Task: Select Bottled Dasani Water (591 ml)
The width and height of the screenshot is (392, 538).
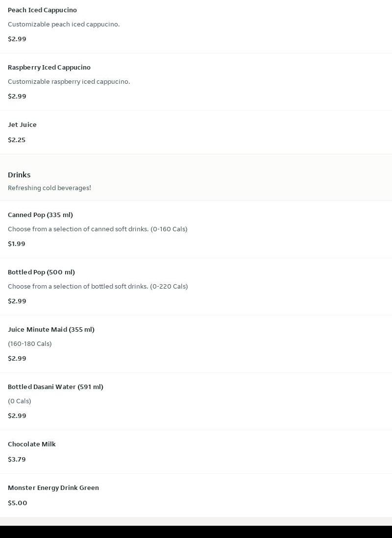Action: 196,401
